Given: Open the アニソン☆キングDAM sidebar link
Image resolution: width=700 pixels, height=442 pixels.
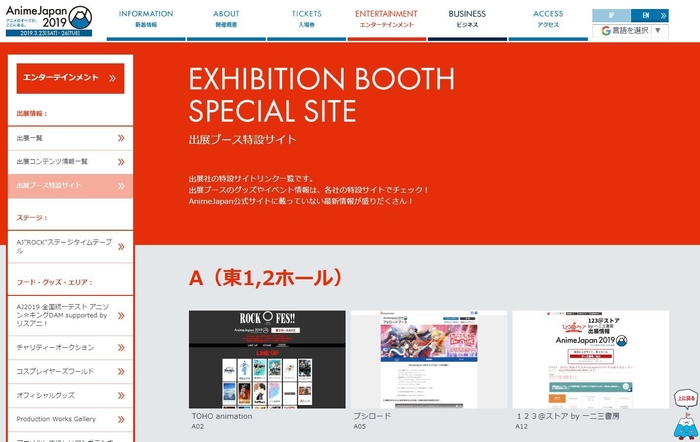Looking at the screenshot, I should coord(71,315).
